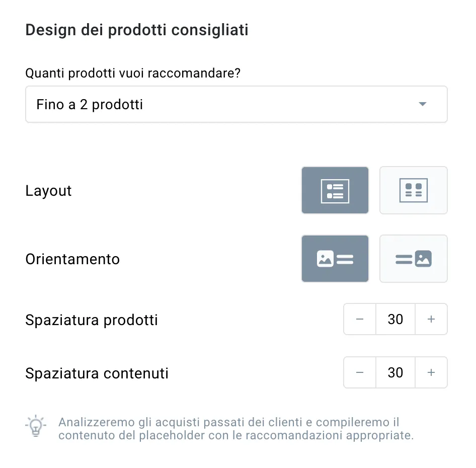Click the Spaziatura prodotti value field
Screen dimensions: 476x468
pyautogui.click(x=395, y=319)
